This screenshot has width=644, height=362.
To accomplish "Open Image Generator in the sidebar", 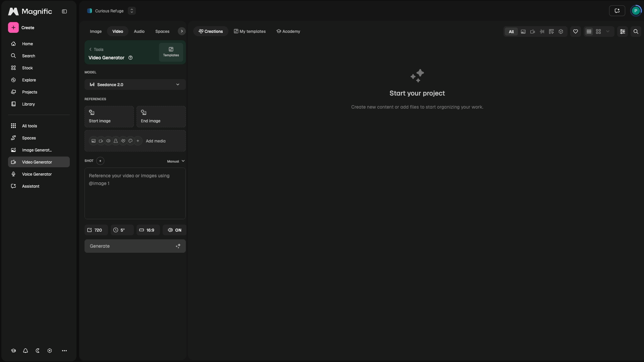I will click(39, 150).
